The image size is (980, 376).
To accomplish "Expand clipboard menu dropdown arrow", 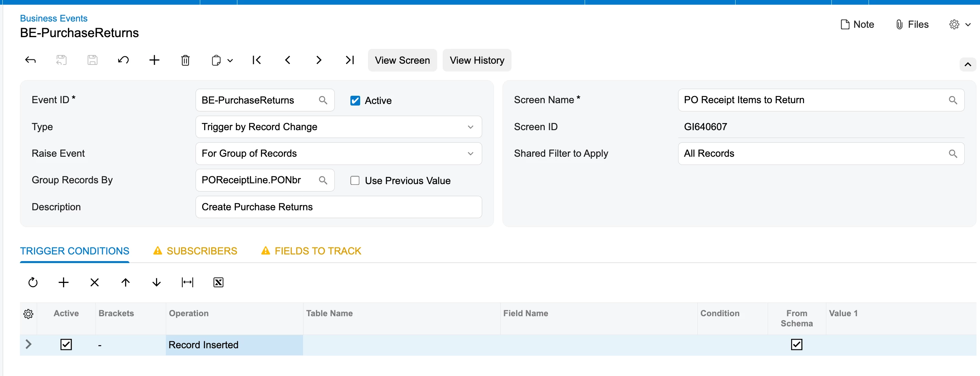I will coord(230,61).
